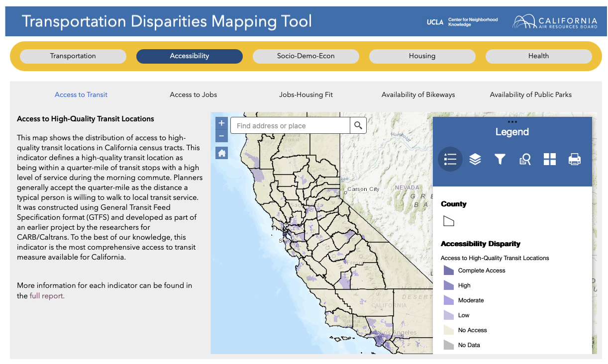Image resolution: width=608 pixels, height=364 pixels.
Task: Switch to the Transportation tab
Action: tap(73, 56)
